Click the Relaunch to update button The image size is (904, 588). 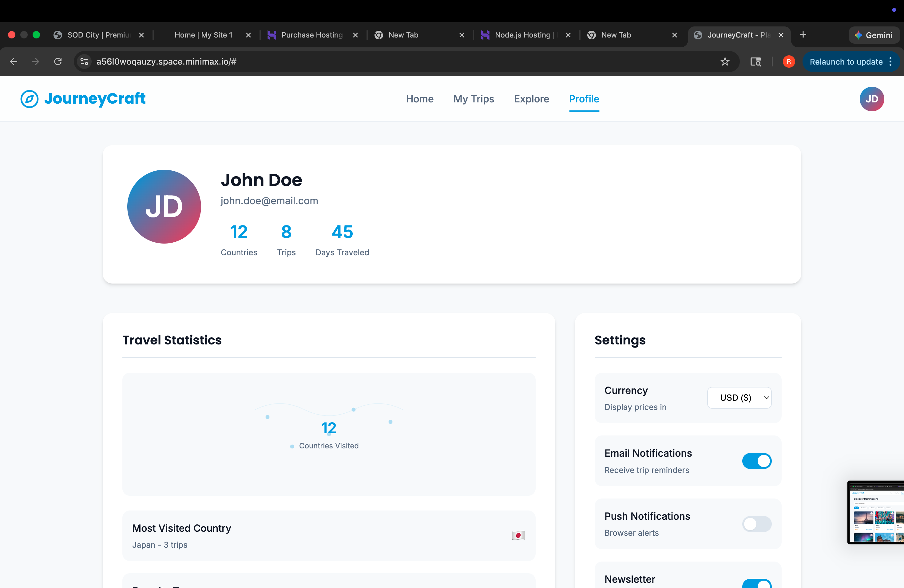click(x=846, y=62)
